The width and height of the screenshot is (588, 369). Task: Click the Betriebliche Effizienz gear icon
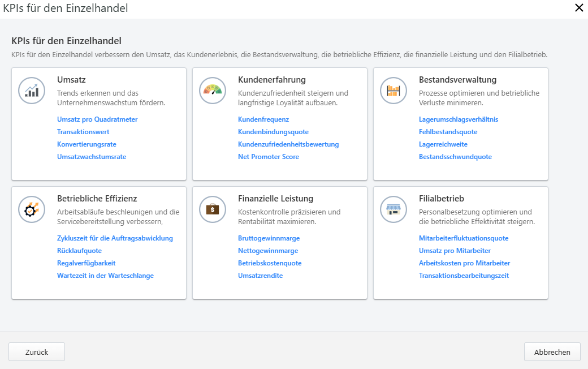[x=32, y=209]
